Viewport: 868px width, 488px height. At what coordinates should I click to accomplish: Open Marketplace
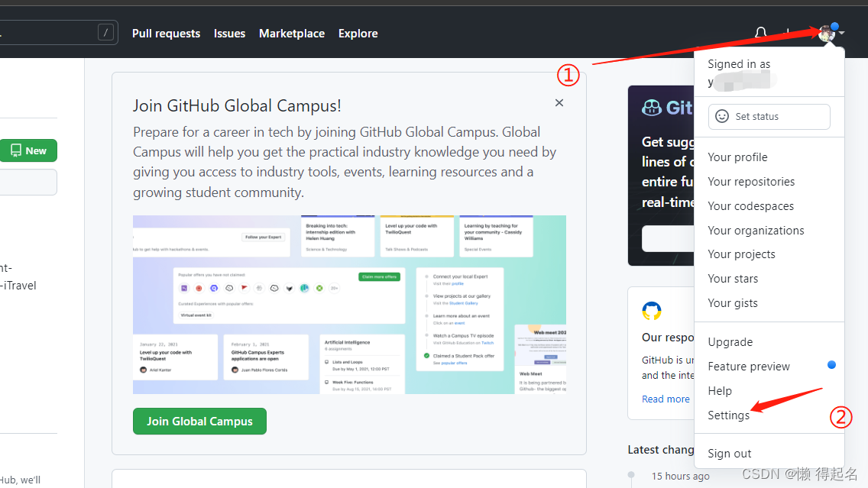(x=292, y=33)
